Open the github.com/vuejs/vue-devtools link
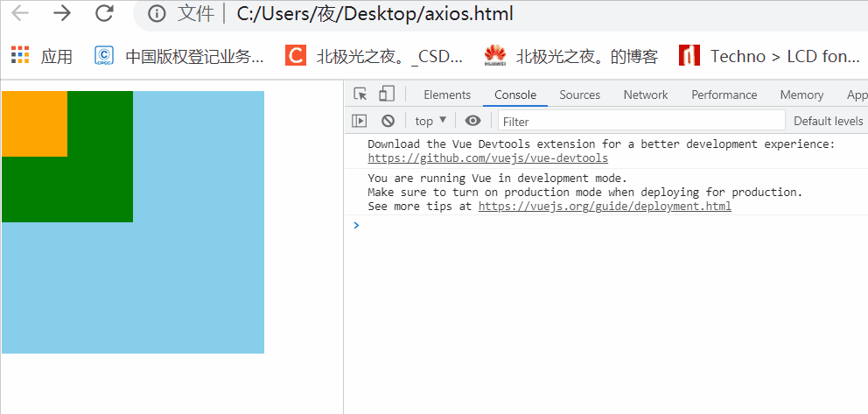This screenshot has width=868, height=414. pos(487,158)
